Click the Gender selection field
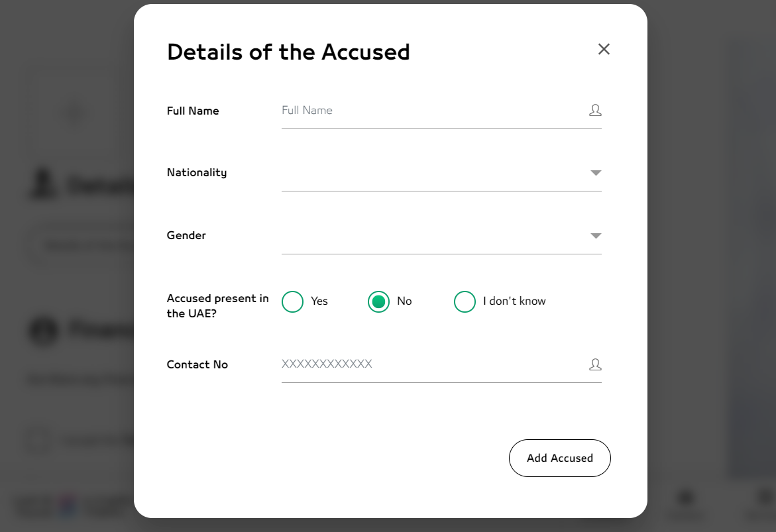 (x=431, y=237)
